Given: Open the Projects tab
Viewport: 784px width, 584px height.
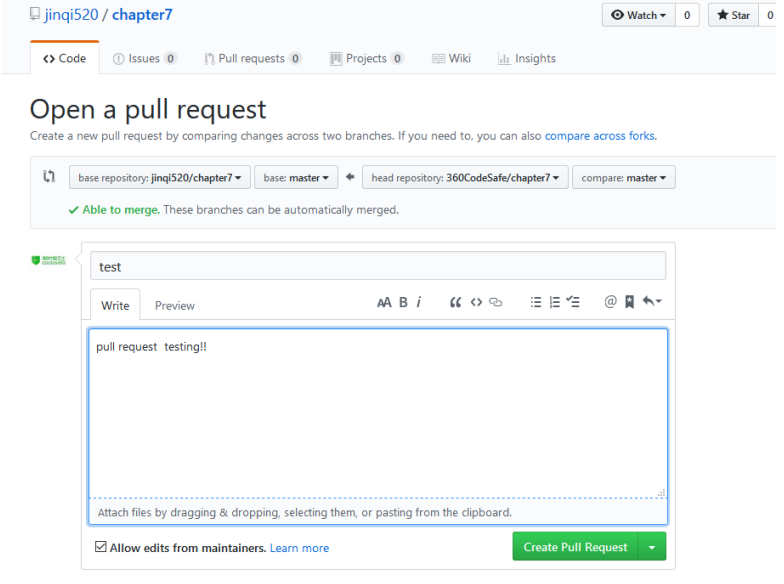Looking at the screenshot, I should (366, 58).
